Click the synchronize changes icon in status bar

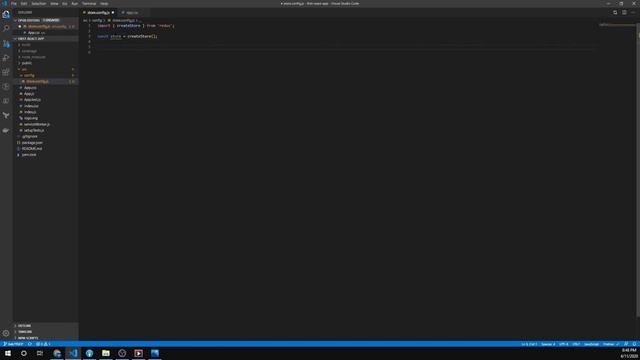[30, 344]
